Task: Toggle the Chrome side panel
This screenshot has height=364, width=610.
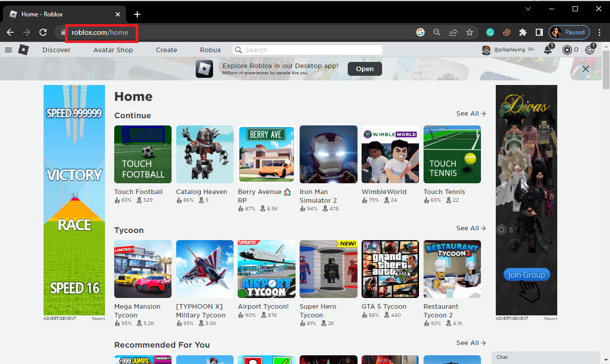Action: pos(539,32)
